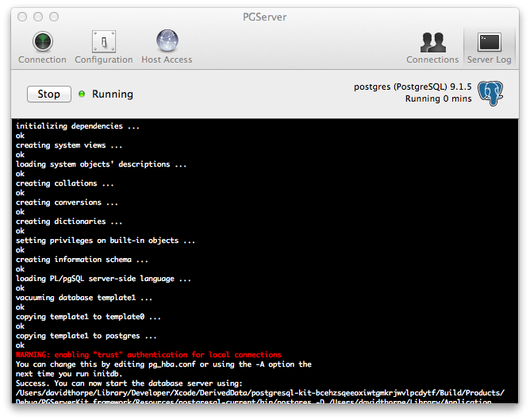Show the Connections people icon
Image resolution: width=530 pixels, height=420 pixels.
(432, 42)
